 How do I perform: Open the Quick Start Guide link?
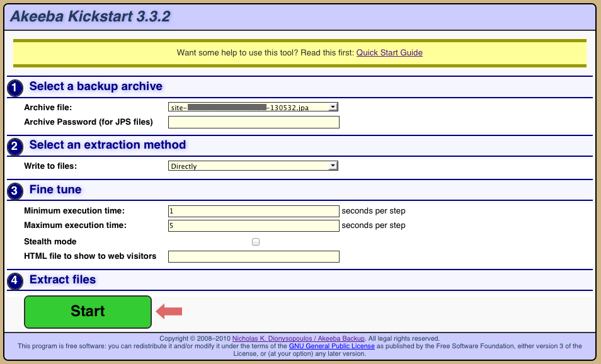point(389,53)
